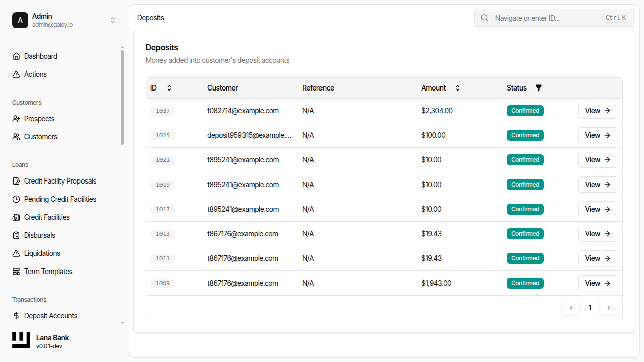Click the previous page chevron
The height and width of the screenshot is (362, 644).
pyautogui.click(x=571, y=307)
